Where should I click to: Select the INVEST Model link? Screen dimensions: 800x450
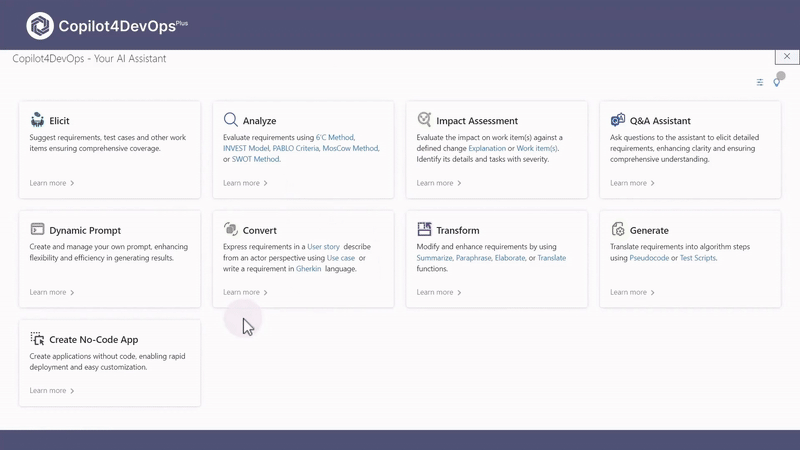point(246,148)
